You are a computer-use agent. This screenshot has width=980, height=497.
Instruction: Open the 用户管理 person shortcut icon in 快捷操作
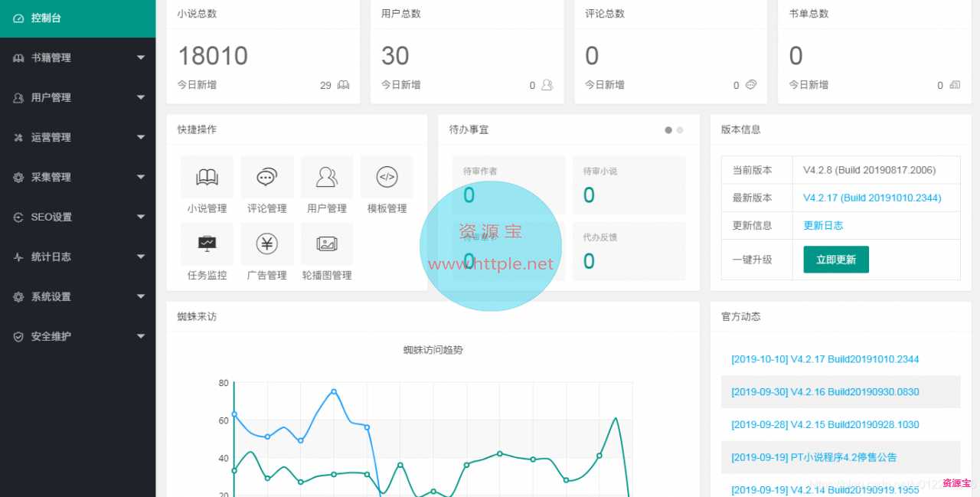click(327, 178)
